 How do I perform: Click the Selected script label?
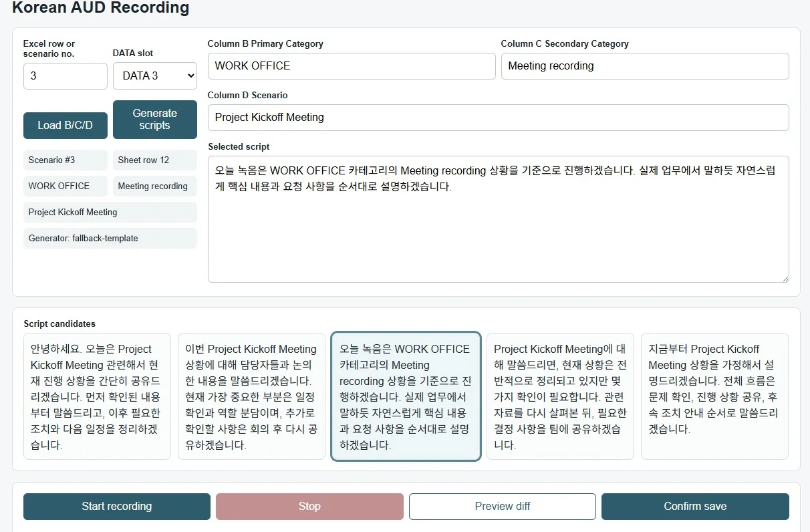[x=239, y=146]
